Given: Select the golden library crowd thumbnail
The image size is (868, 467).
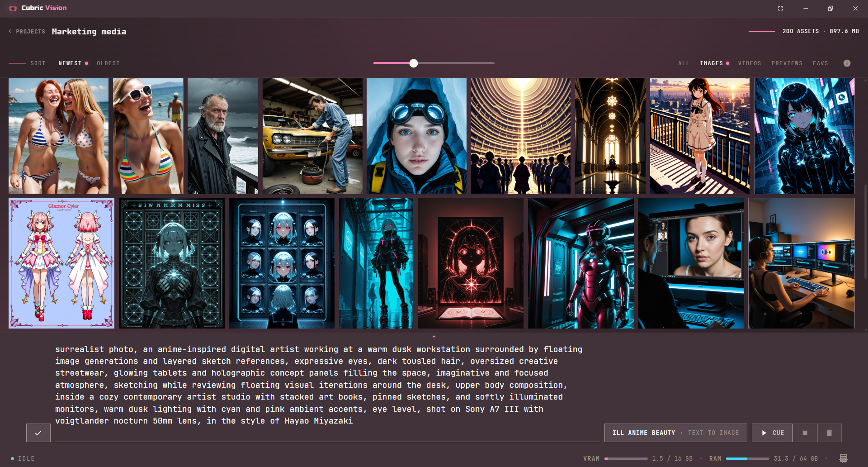Looking at the screenshot, I should [x=521, y=136].
